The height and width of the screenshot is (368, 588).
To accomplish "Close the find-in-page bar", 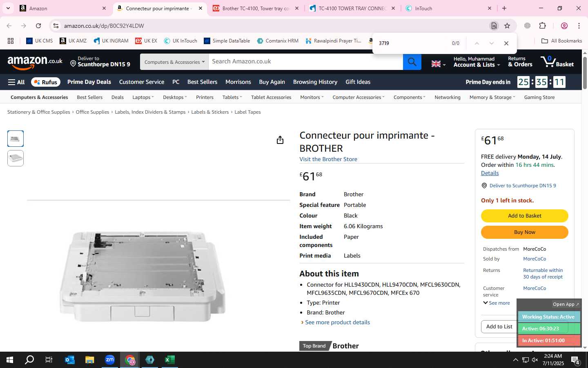I will click(x=506, y=43).
